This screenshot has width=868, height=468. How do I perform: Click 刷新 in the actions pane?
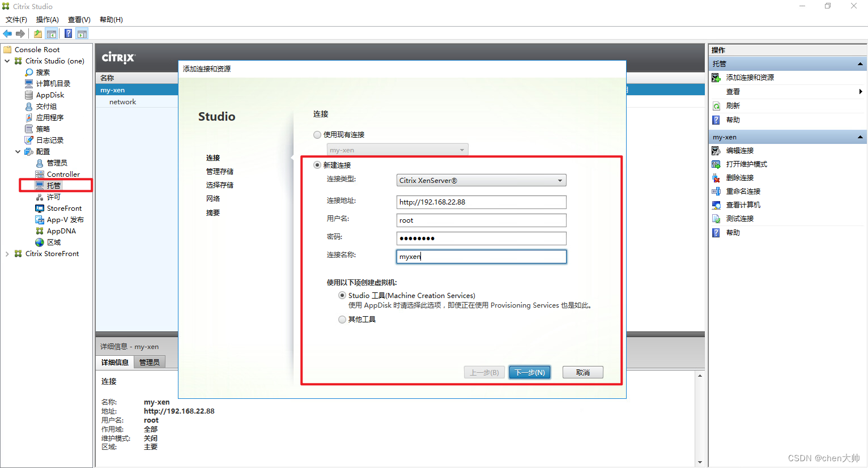(x=733, y=106)
